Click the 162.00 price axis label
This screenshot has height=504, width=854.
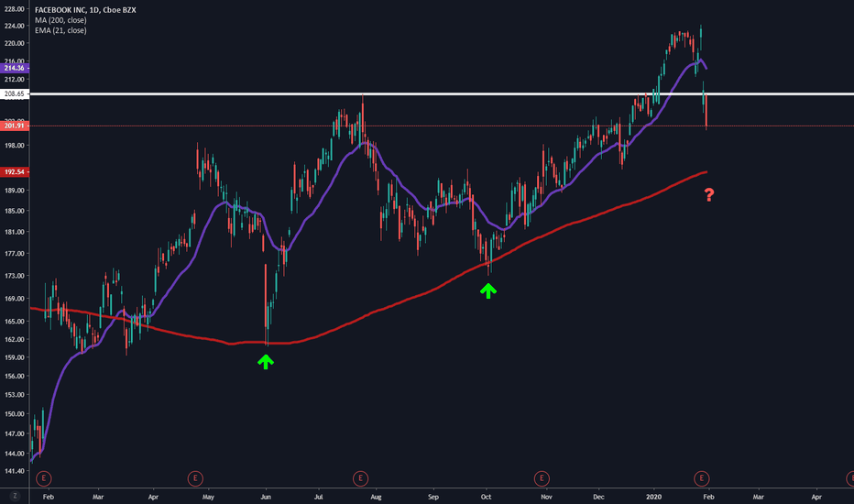click(x=15, y=339)
